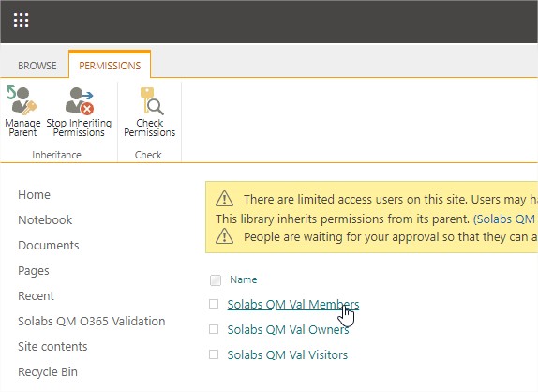Check the Solabs QM Val Visitors checkbox
Screen dimensions: 538x392
[214, 354]
